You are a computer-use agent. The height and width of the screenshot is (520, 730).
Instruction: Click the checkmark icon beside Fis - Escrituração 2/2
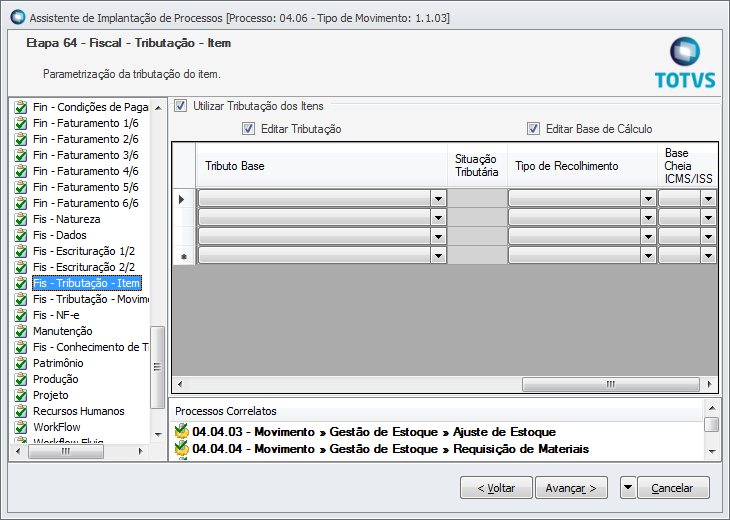pos(20,267)
